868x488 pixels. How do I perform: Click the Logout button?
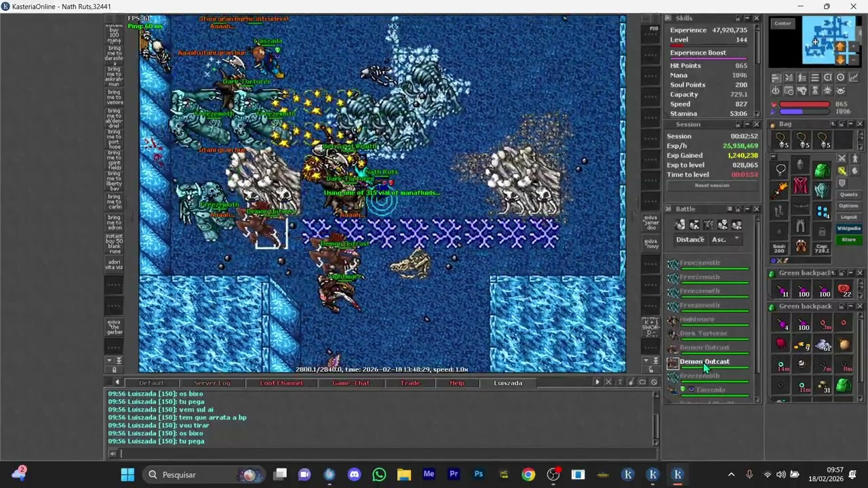[x=848, y=217]
